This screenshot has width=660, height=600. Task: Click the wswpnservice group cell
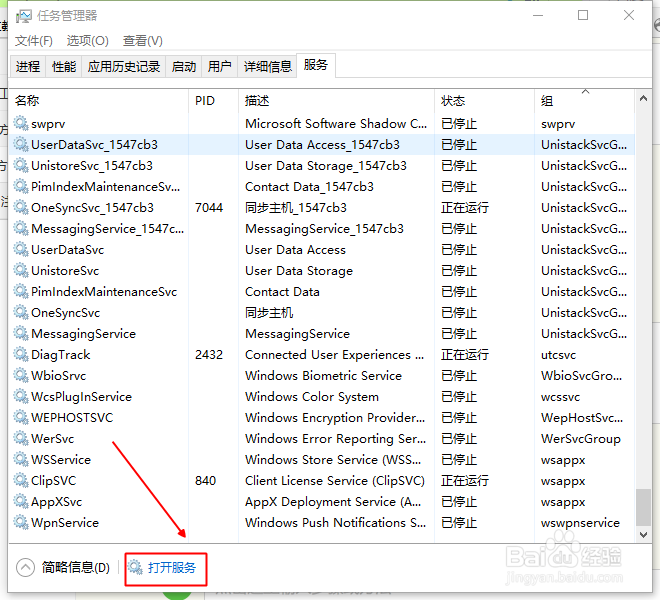580,523
